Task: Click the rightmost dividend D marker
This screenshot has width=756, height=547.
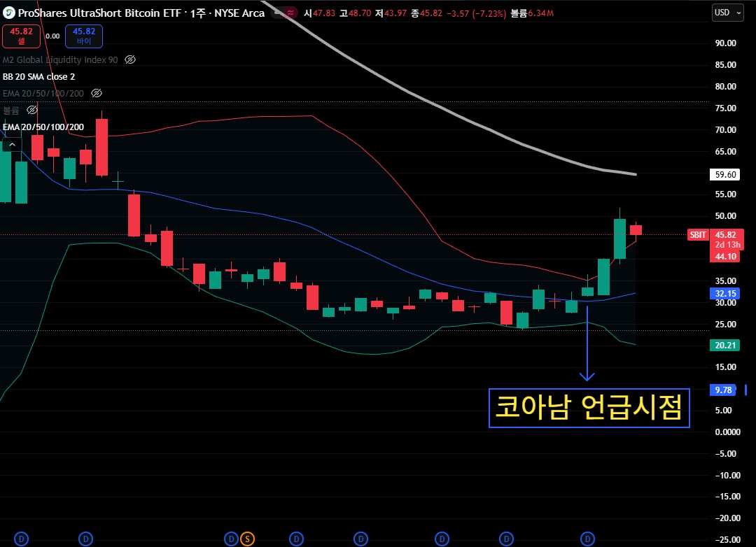Action: 587,539
